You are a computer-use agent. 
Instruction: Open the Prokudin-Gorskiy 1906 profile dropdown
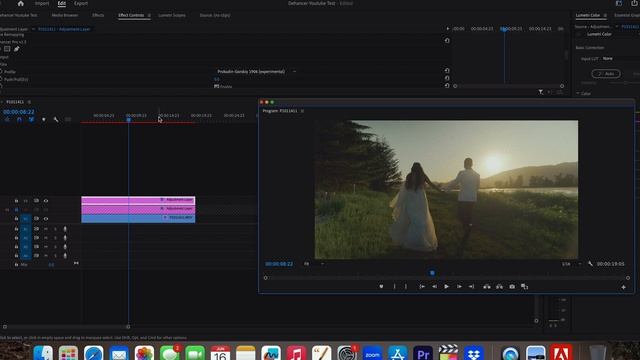tap(256, 71)
